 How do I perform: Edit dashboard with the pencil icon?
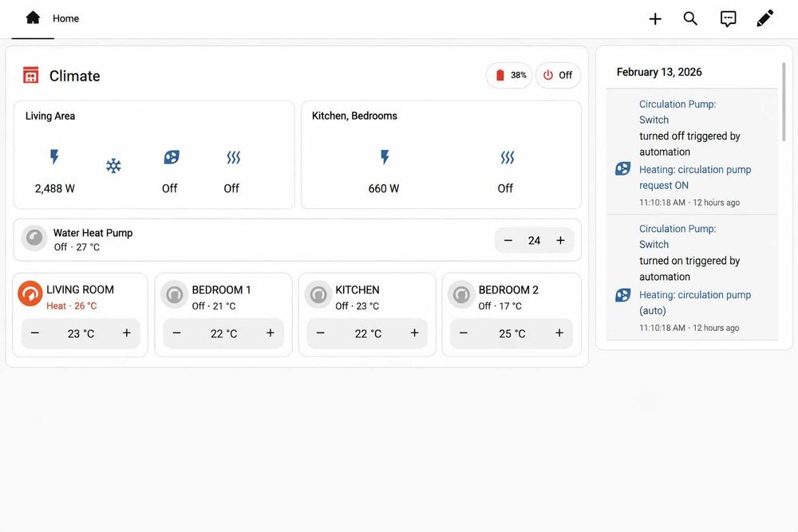(765, 18)
